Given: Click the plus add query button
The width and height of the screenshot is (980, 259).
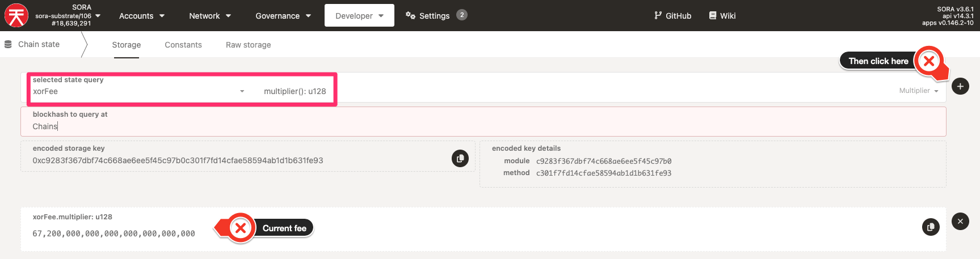Looking at the screenshot, I should [960, 86].
